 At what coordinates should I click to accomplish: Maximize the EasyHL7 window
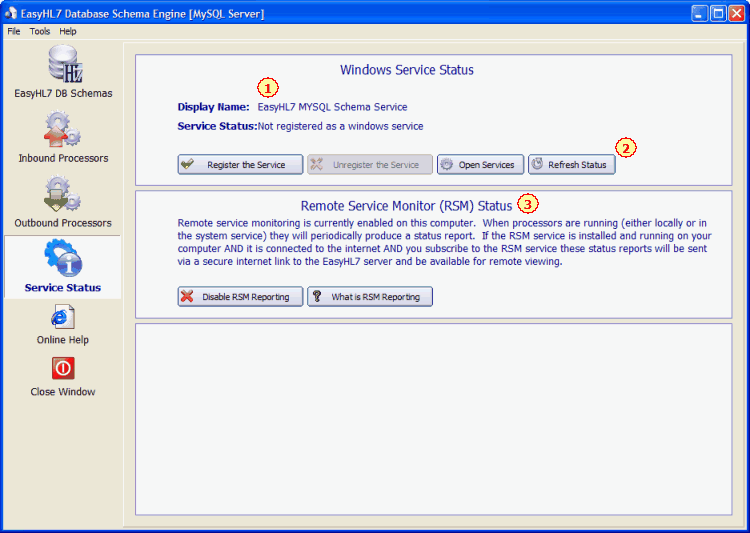pyautogui.click(x=718, y=13)
